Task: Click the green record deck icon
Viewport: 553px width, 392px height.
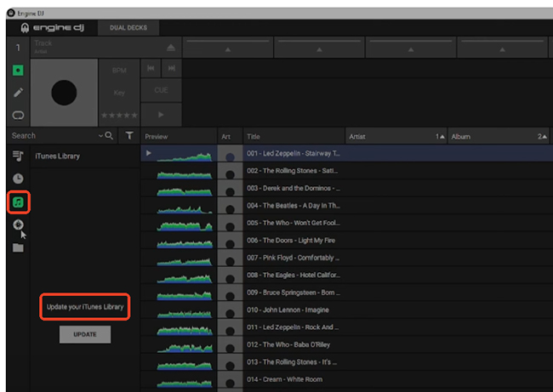Action: coord(18,70)
